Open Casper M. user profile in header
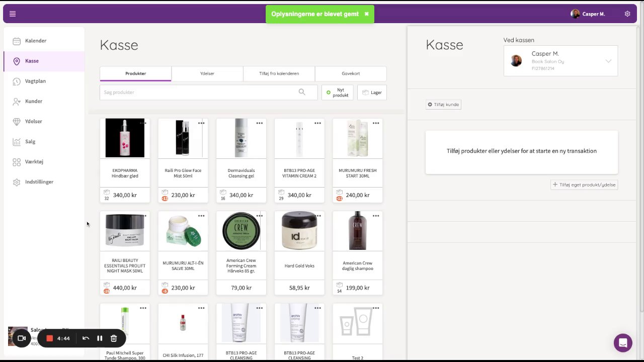Image resolution: width=644 pixels, height=362 pixels. tap(588, 14)
